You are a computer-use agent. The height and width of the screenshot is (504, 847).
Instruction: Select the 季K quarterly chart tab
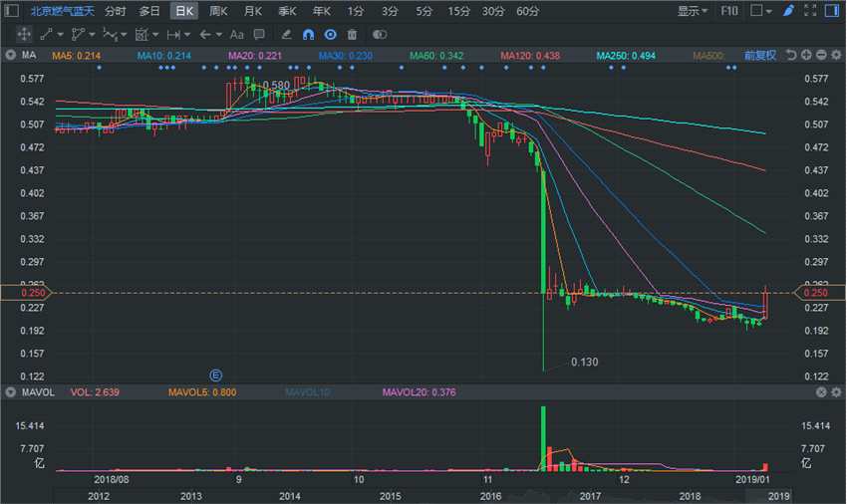[287, 11]
